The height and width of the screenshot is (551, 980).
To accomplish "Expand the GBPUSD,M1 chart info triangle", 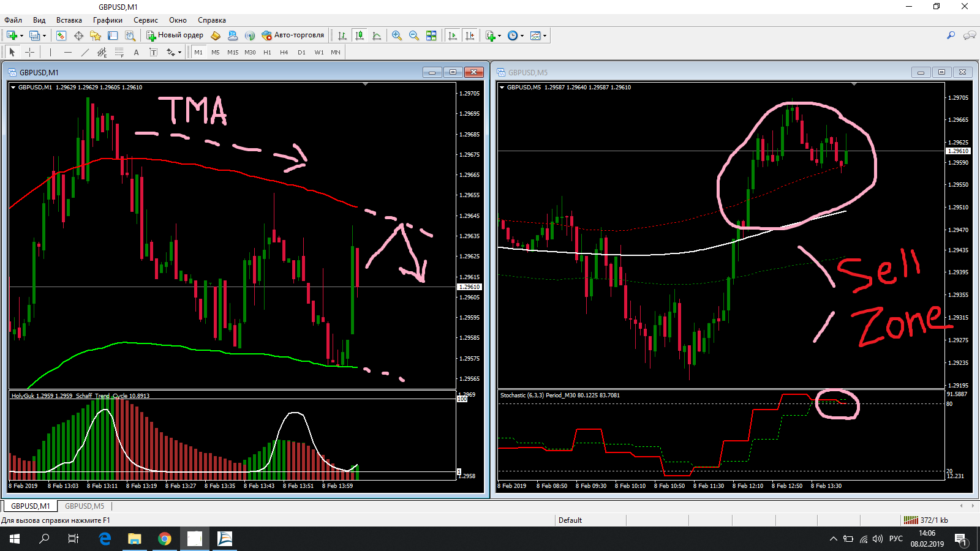I will click(x=13, y=88).
